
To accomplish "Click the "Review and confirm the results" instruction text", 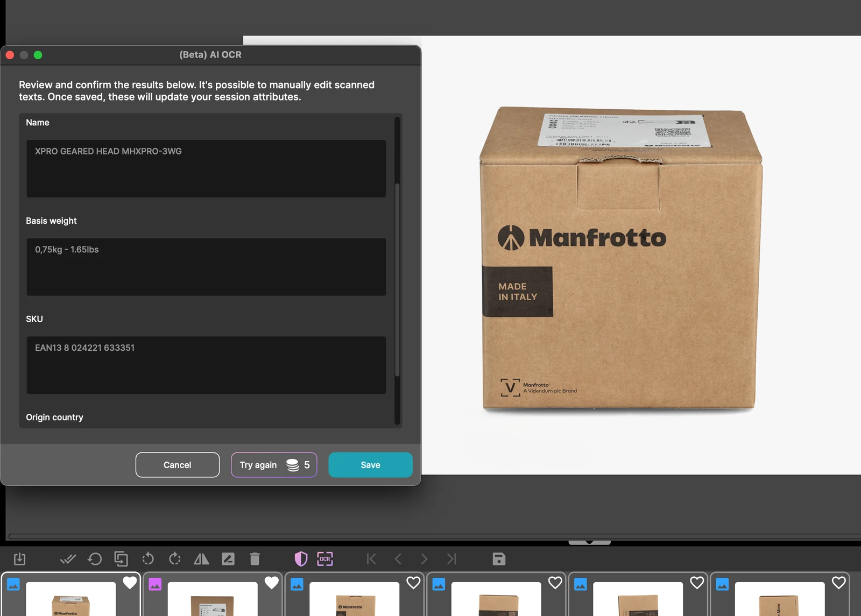I will [197, 91].
